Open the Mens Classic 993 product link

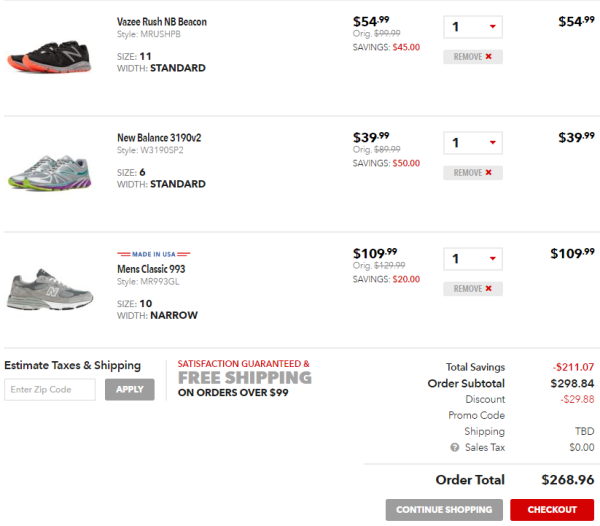[151, 269]
